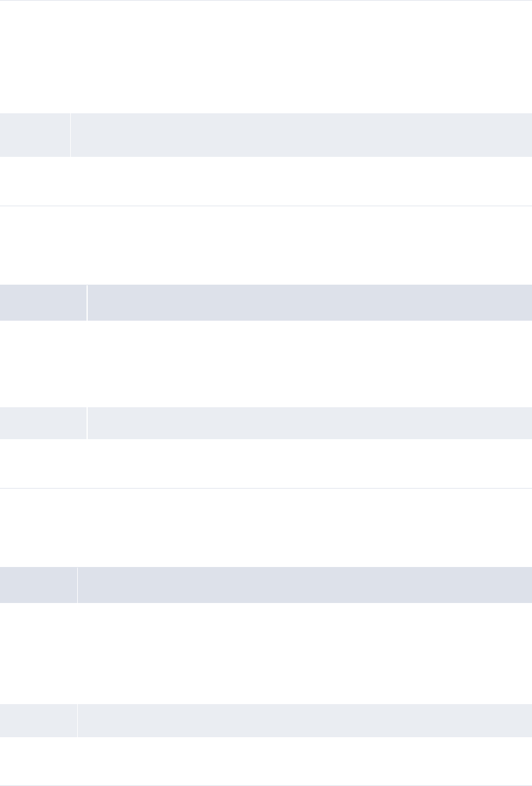Screen dimensions: 532x786
Task: Click the second horizontal divider line between sections
Action: coord(266,488)
